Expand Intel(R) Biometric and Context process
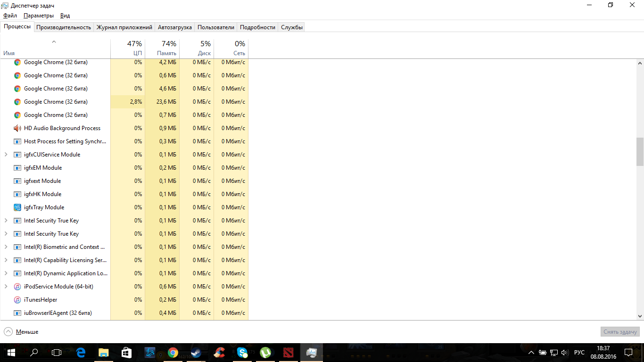Viewport: 644px width, 362px height. pyautogui.click(x=6, y=247)
